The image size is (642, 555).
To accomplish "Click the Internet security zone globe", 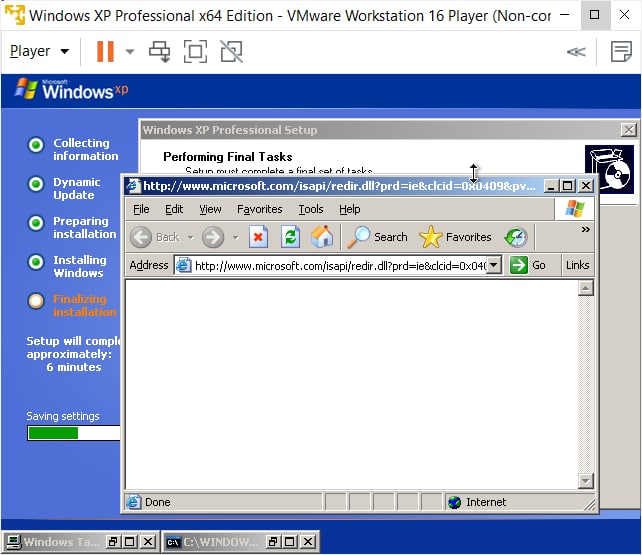I will click(454, 502).
